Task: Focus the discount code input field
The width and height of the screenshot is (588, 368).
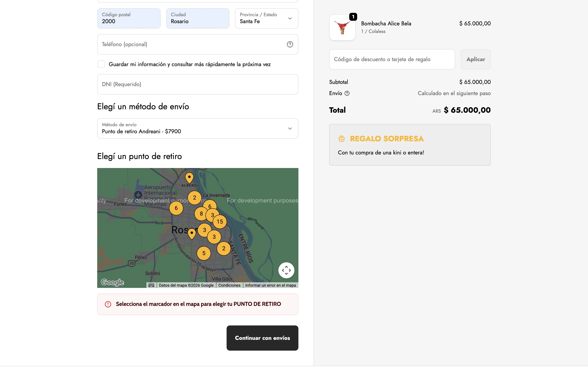Action: tap(392, 59)
